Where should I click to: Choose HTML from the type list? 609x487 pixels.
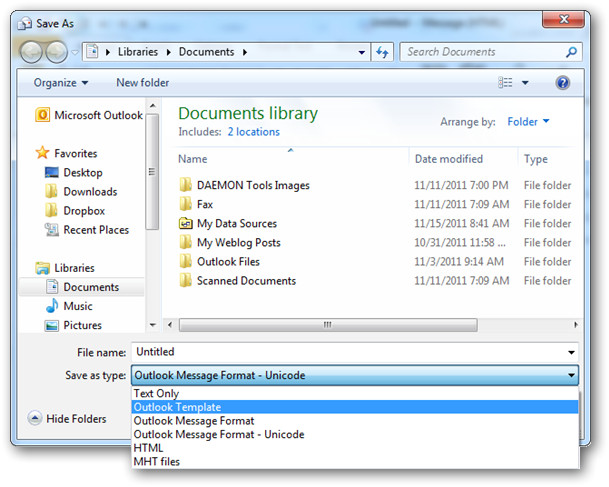(149, 448)
